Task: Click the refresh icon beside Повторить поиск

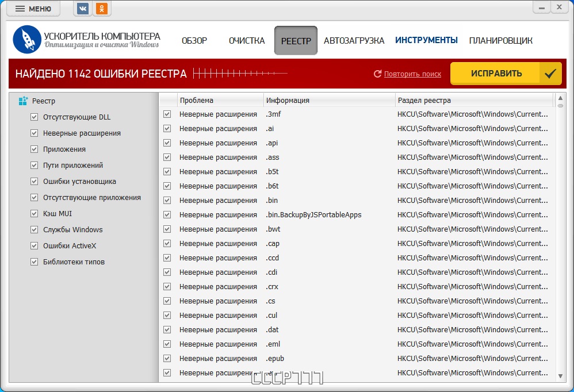Action: pos(378,74)
